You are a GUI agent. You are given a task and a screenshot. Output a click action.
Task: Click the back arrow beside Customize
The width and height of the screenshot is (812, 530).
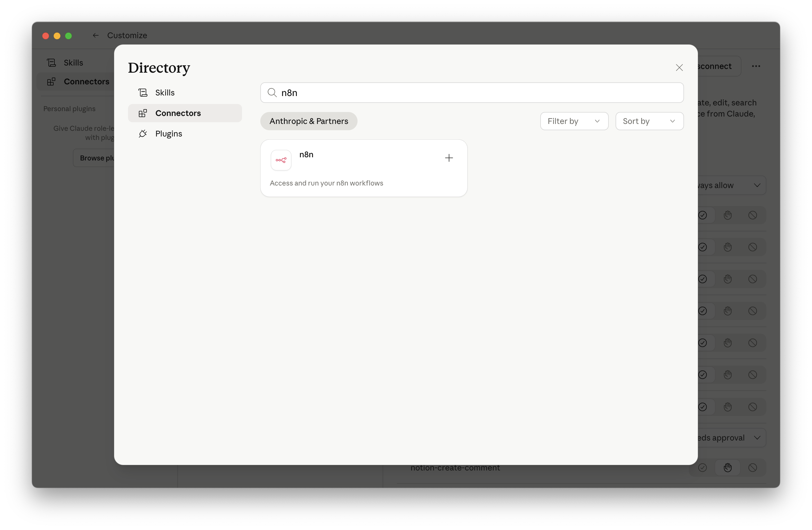(x=95, y=35)
